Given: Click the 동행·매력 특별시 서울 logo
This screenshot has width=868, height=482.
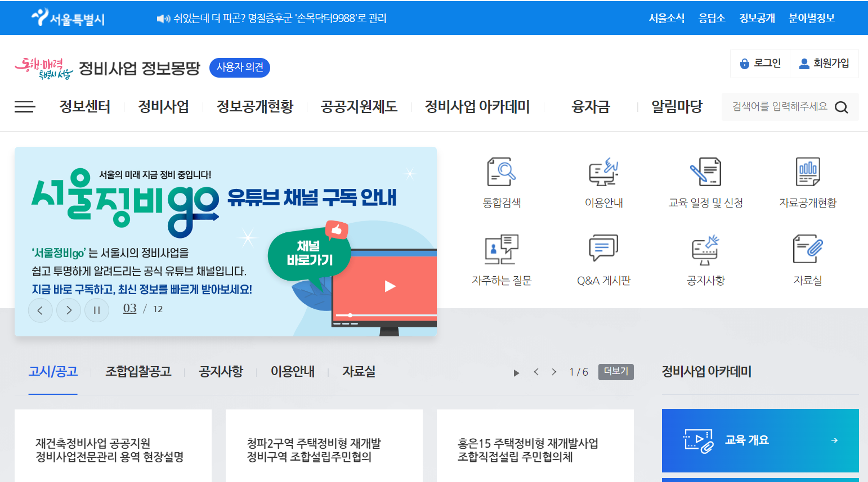Looking at the screenshot, I should tap(44, 68).
